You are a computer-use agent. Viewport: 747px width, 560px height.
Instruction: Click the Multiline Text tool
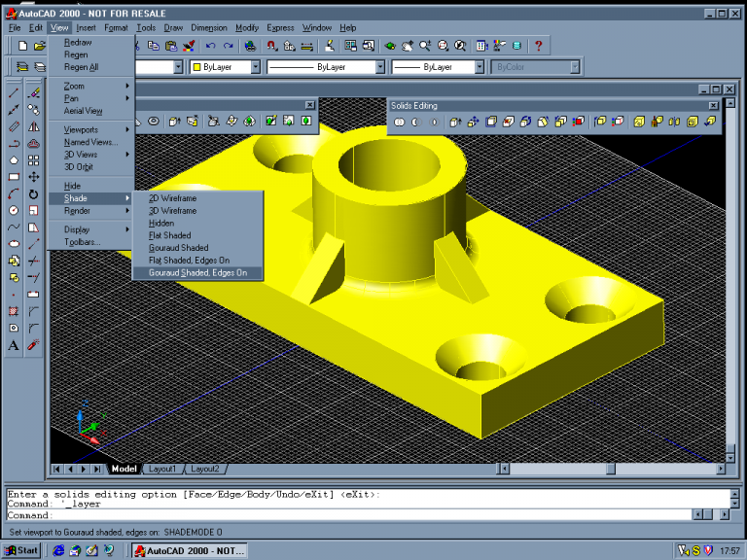point(14,345)
